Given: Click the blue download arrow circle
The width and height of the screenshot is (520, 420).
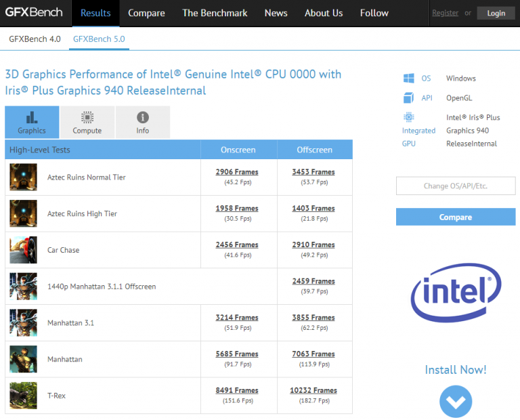Looking at the screenshot, I should [456, 402].
